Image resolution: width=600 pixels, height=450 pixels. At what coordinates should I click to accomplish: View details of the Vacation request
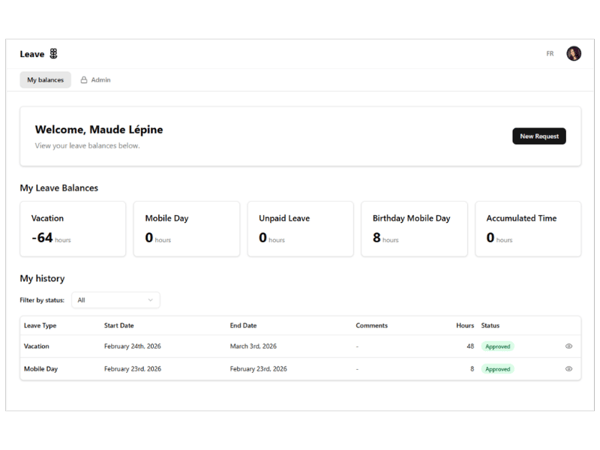point(569,346)
